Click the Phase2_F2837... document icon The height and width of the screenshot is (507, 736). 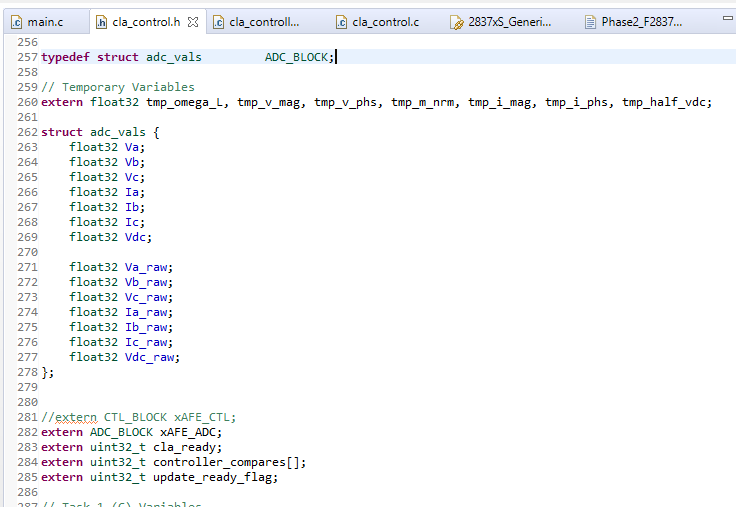(590, 22)
